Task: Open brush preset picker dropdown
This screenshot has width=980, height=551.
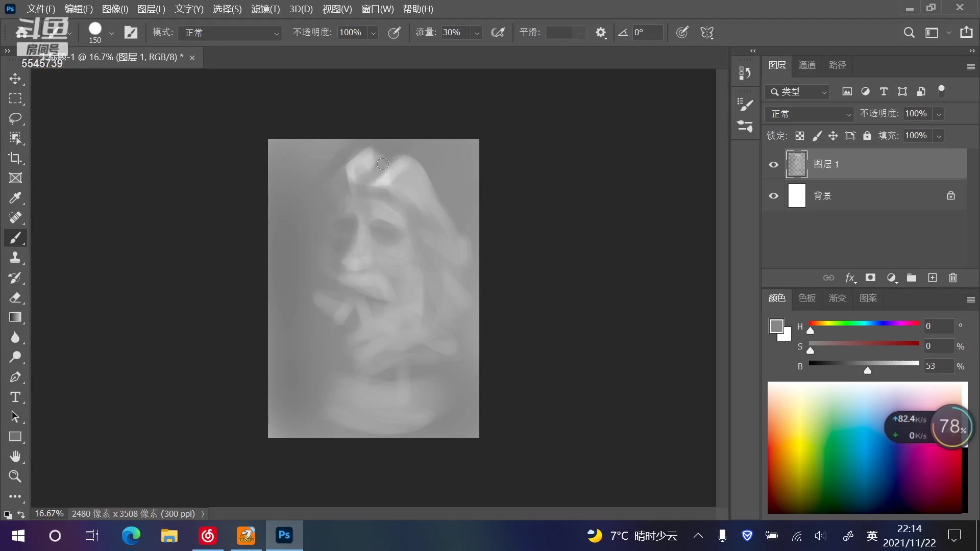Action: click(x=111, y=33)
